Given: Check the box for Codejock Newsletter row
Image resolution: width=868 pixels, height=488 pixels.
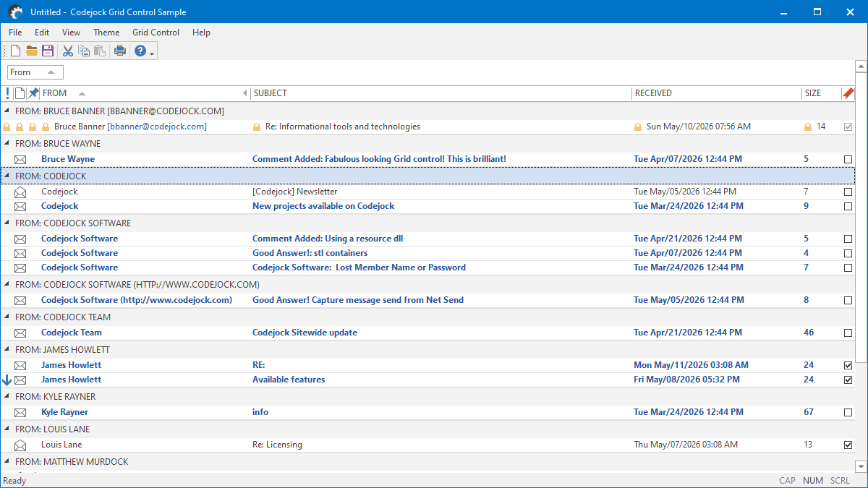Looking at the screenshot, I should pos(848,192).
